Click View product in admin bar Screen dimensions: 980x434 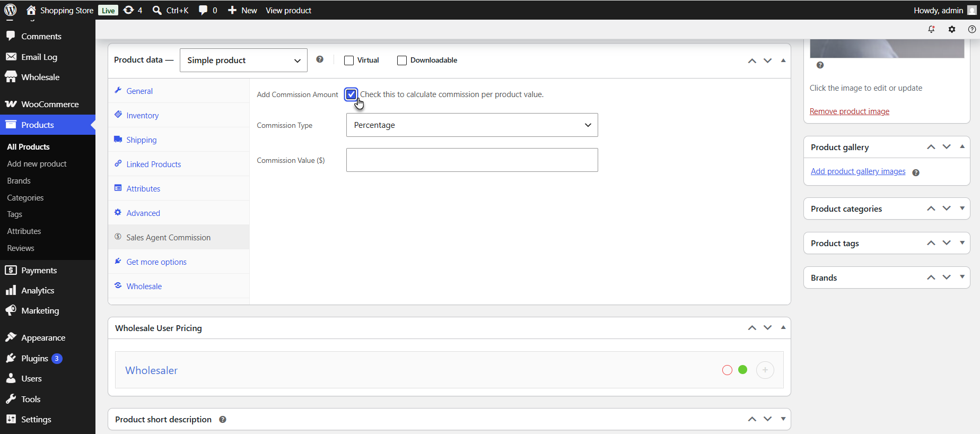click(x=288, y=10)
